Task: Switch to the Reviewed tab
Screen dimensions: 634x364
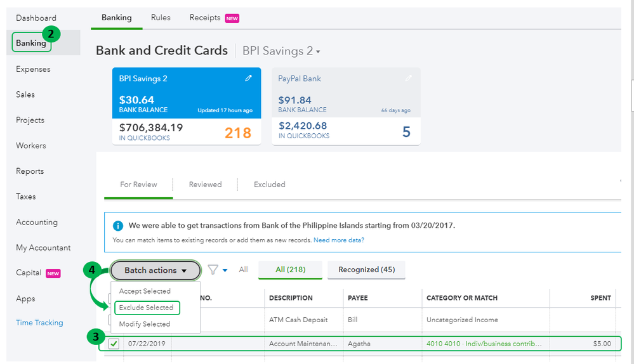Action: 205,185
